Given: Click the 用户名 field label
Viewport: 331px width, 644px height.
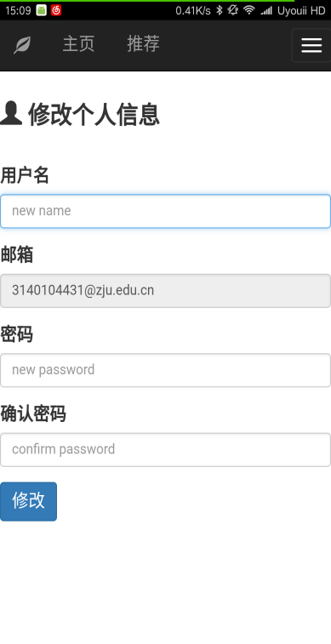Looking at the screenshot, I should (x=25, y=176).
